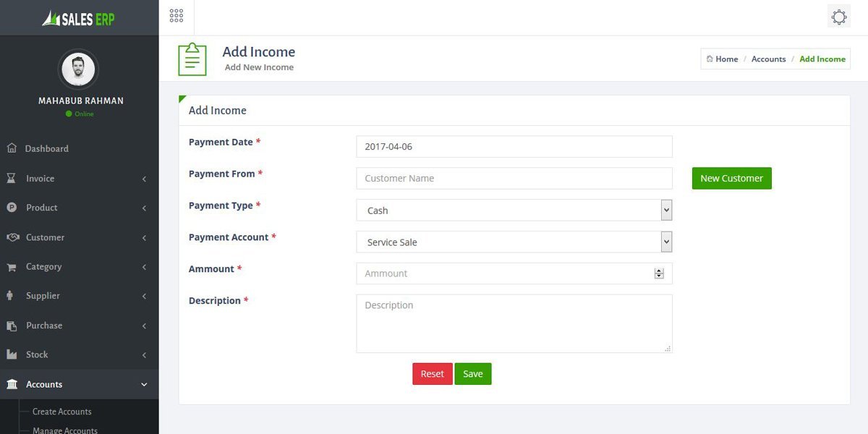The image size is (868, 434).
Task: Open the settings gear icon
Action: click(x=838, y=17)
